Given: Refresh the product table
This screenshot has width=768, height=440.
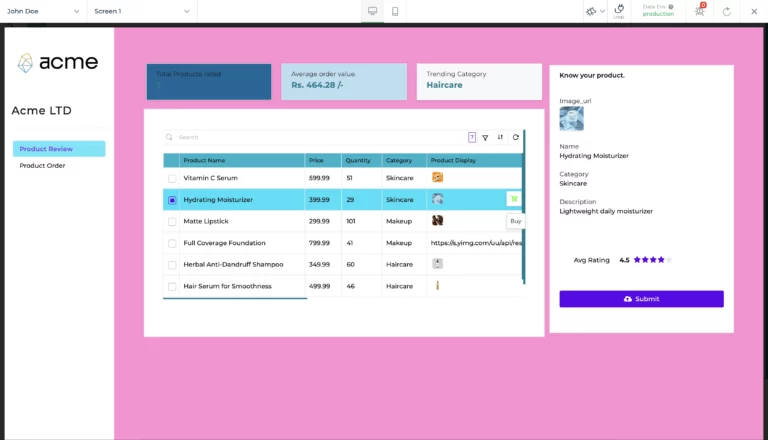Looking at the screenshot, I should (x=516, y=137).
